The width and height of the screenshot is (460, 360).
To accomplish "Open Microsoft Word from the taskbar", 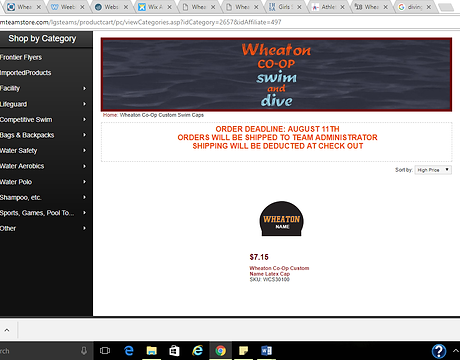I will click(266, 351).
